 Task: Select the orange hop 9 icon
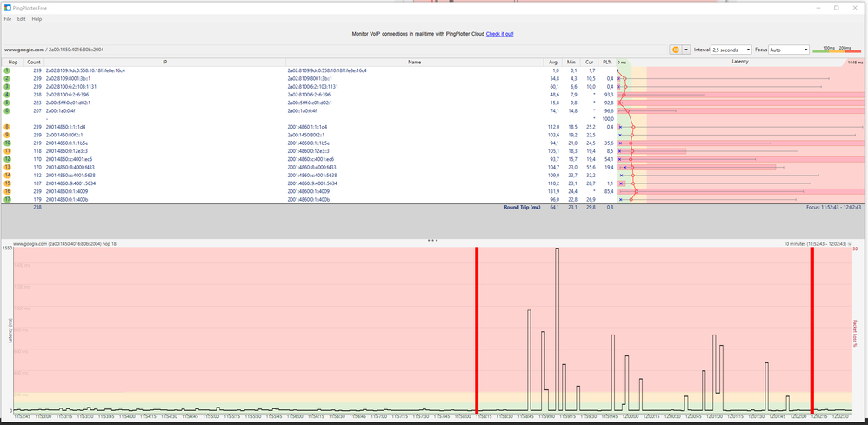point(8,135)
